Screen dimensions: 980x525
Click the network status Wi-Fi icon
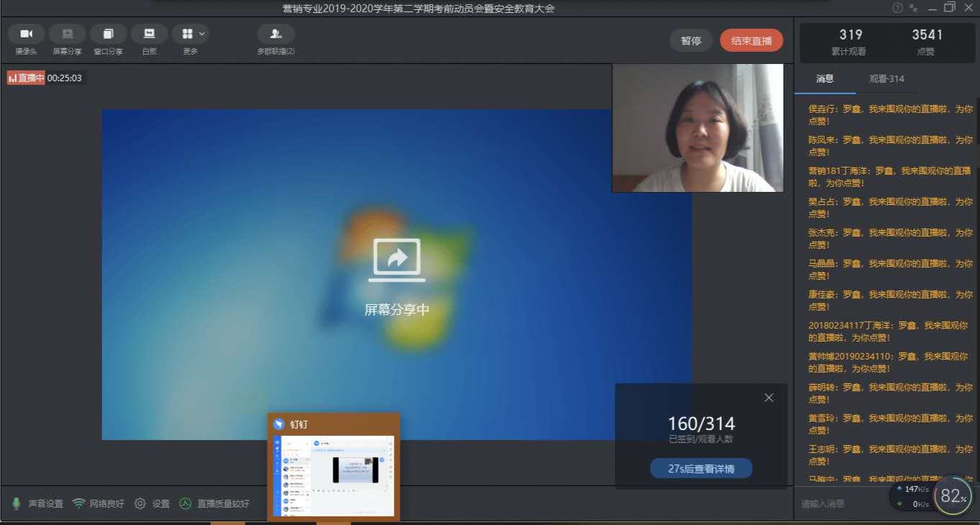tap(78, 503)
